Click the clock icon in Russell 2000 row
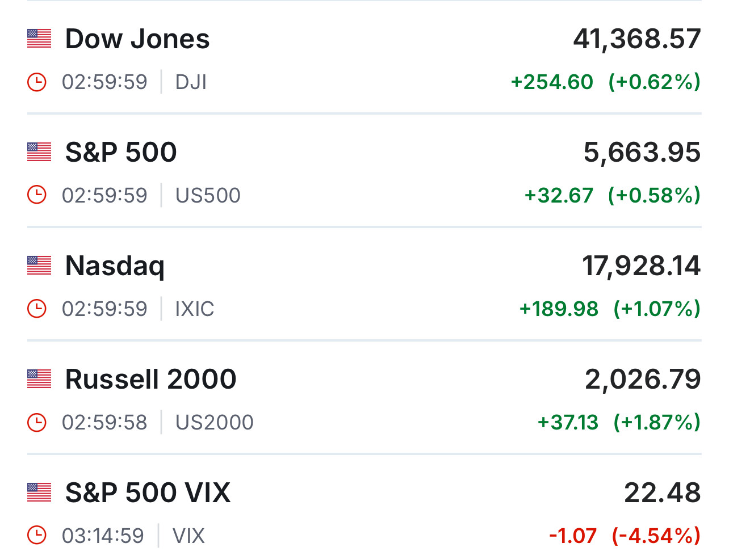 [37, 422]
